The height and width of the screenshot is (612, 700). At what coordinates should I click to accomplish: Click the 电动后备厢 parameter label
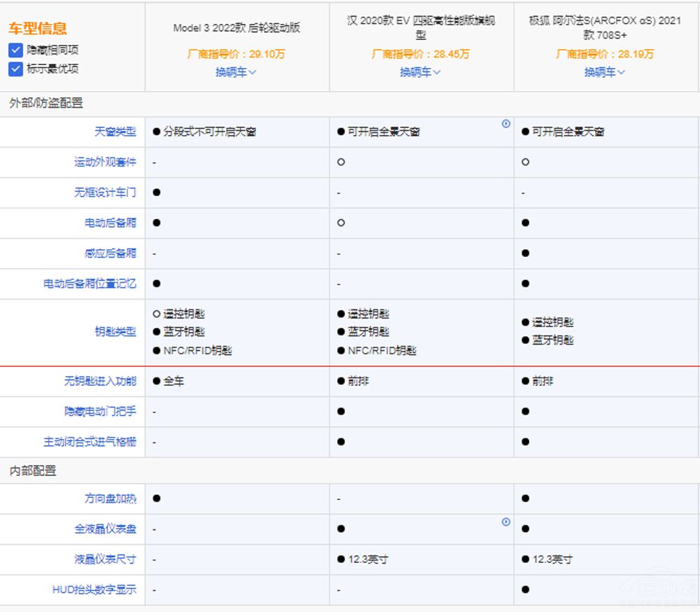click(x=111, y=223)
